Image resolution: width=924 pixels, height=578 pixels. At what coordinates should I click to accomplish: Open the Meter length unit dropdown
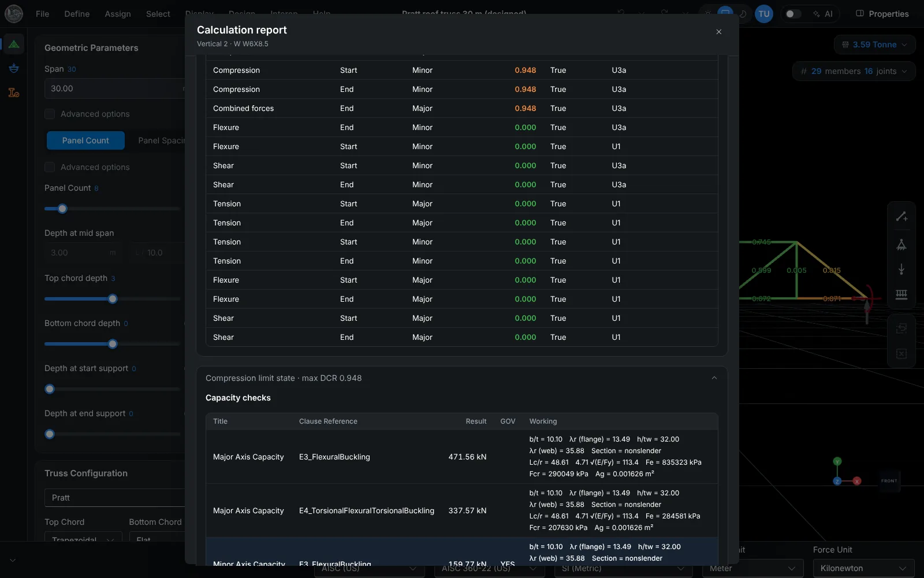753,568
